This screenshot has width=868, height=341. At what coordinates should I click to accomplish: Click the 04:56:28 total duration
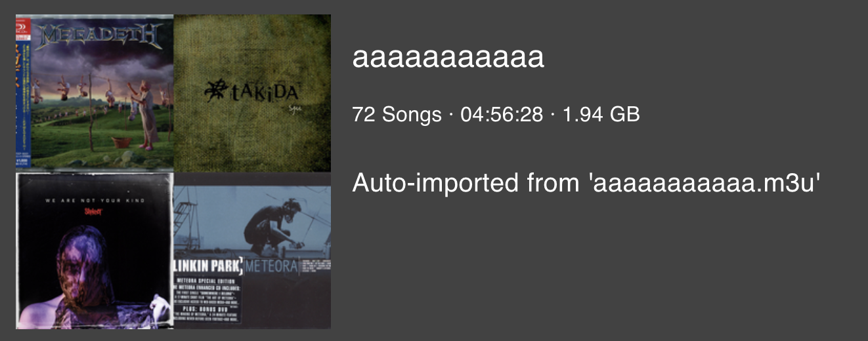(x=502, y=115)
